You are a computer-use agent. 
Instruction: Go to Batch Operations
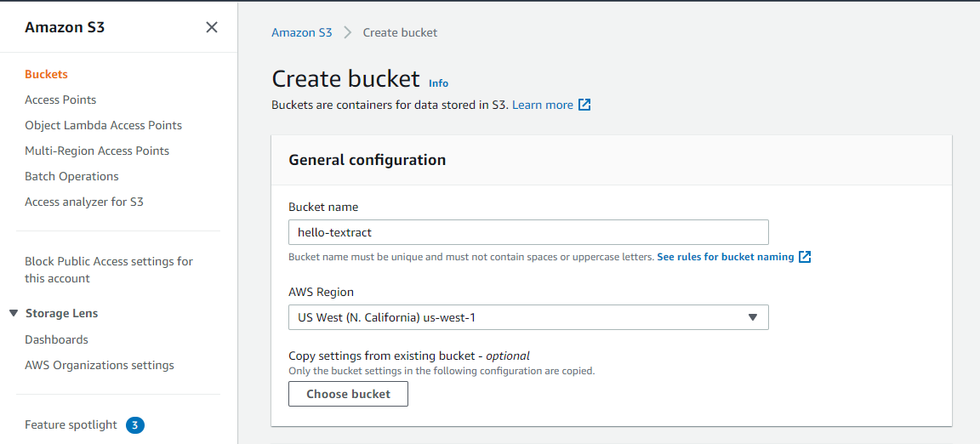71,176
